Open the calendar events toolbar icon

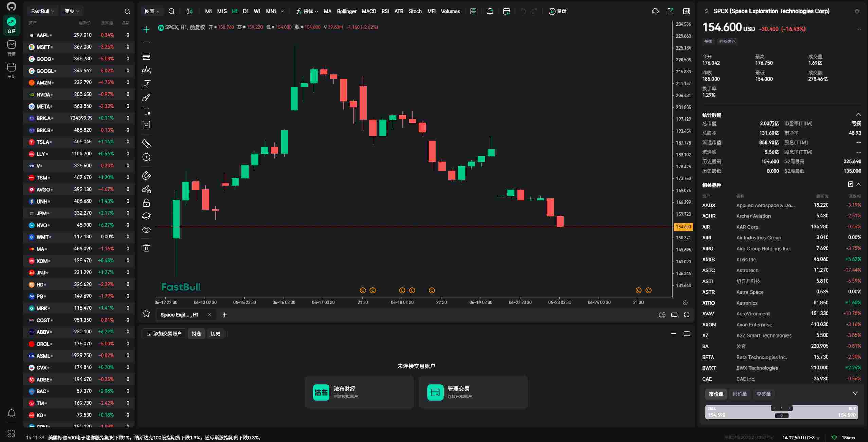tap(506, 11)
